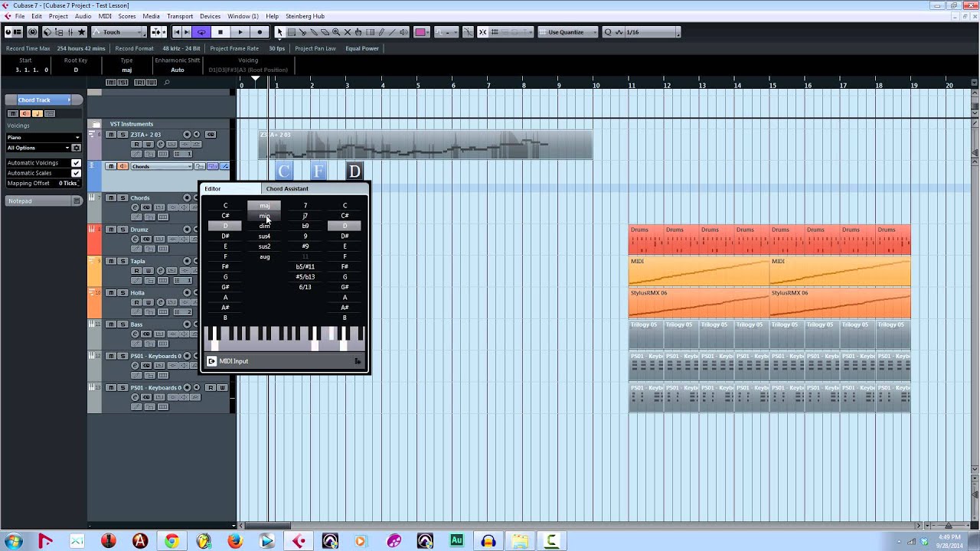980x551 pixels.
Task: Open Firefox from taskbar
Action: pos(234,541)
